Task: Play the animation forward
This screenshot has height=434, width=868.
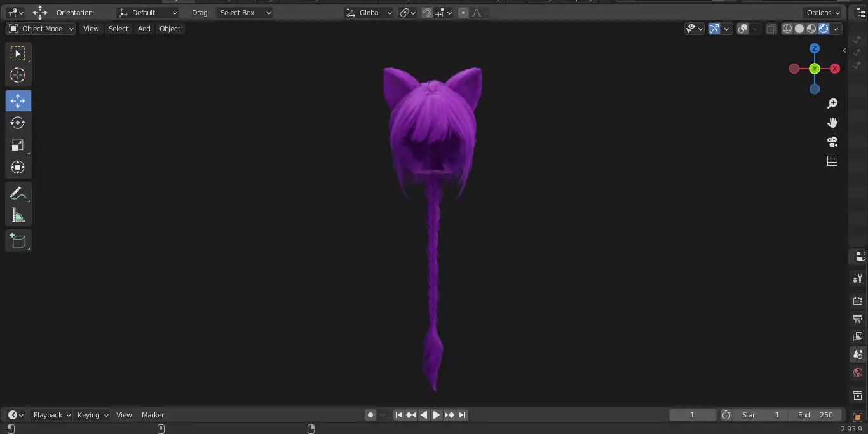Action: tap(437, 415)
